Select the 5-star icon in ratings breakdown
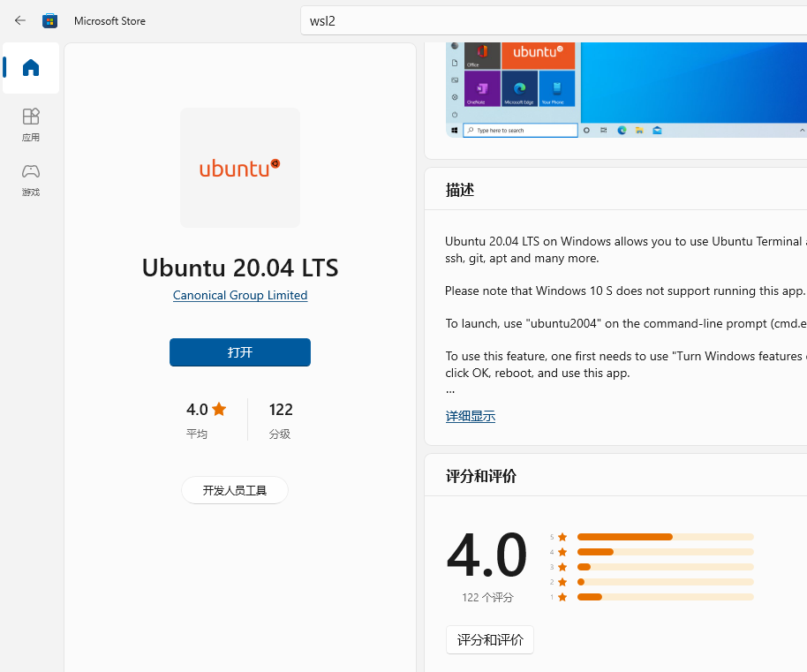807x672 pixels. pos(562,536)
